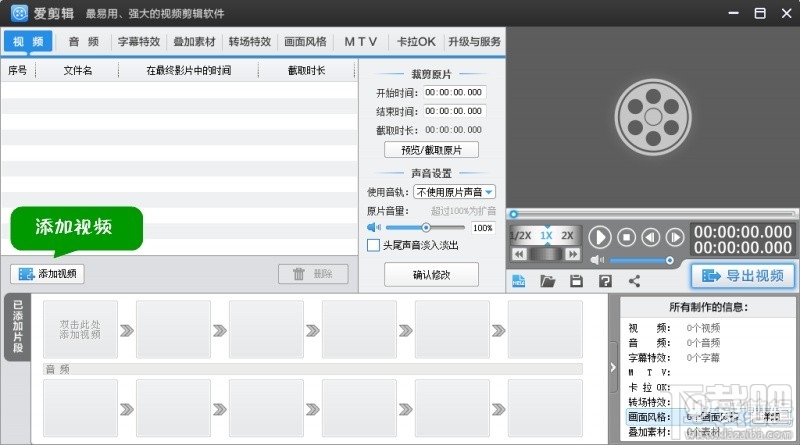This screenshot has width=800, height=445.
Task: Set playback speed to 1/2X
Action: coord(521,236)
